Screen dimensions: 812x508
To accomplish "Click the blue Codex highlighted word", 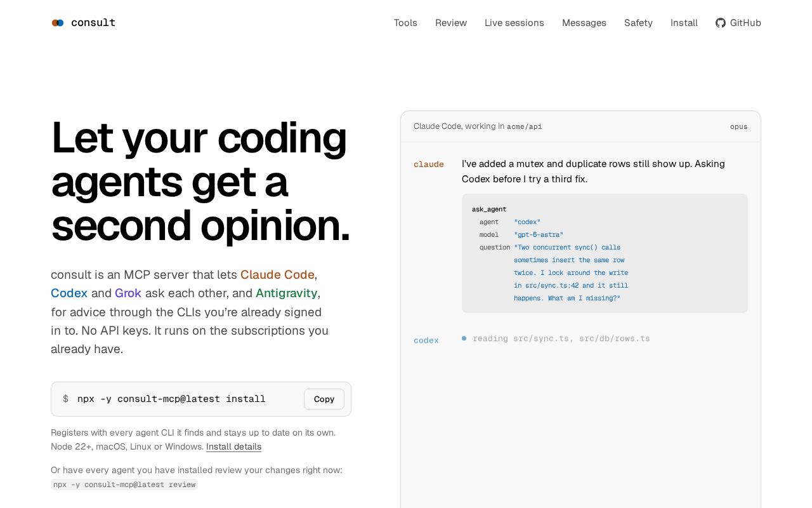I will point(69,293).
